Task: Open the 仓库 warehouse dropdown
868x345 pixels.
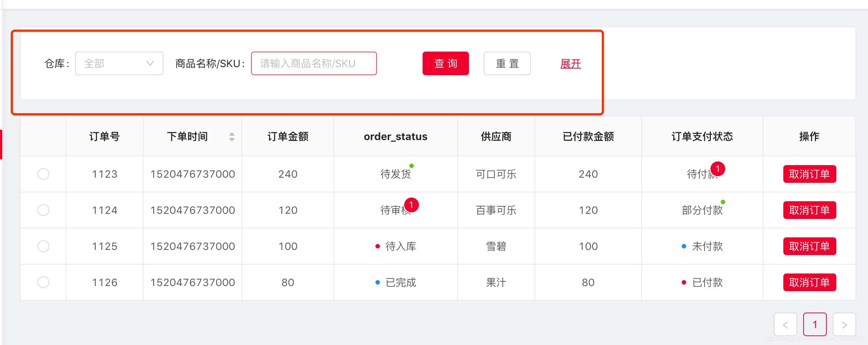Action: [119, 63]
